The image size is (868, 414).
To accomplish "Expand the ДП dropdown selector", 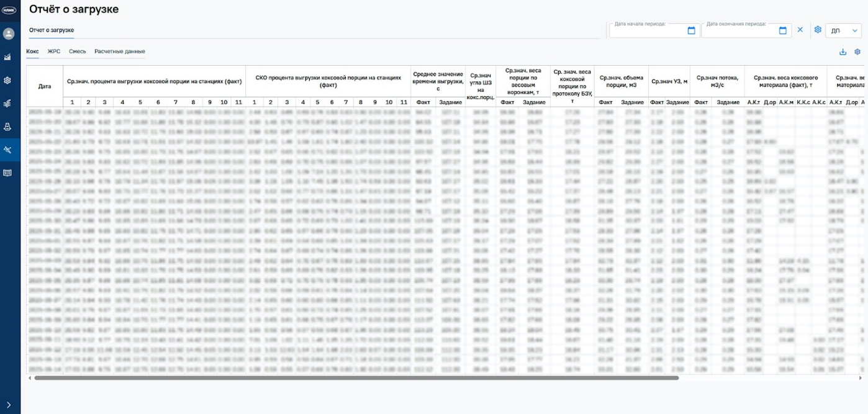I will click(x=843, y=30).
